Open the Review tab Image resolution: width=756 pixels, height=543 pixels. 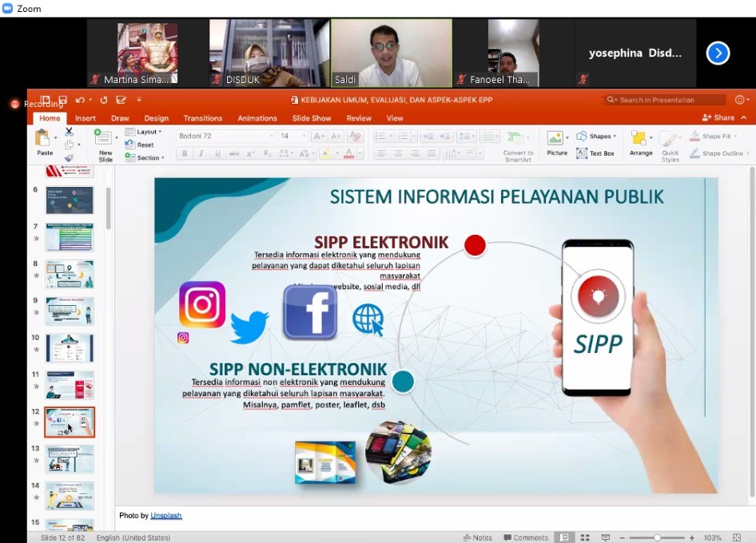(x=359, y=118)
